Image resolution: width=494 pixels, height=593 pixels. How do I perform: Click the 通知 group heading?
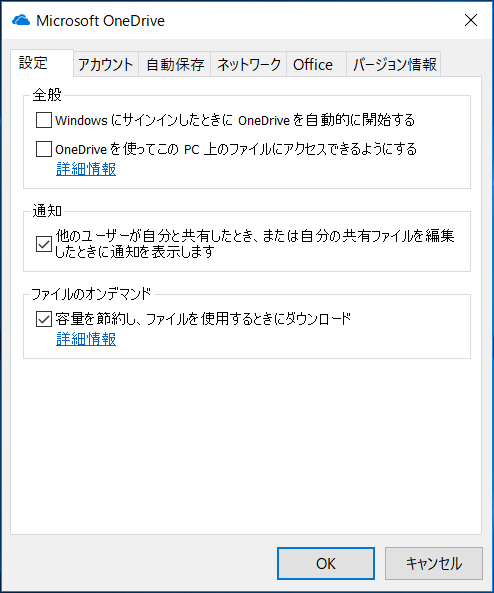pos(47,211)
